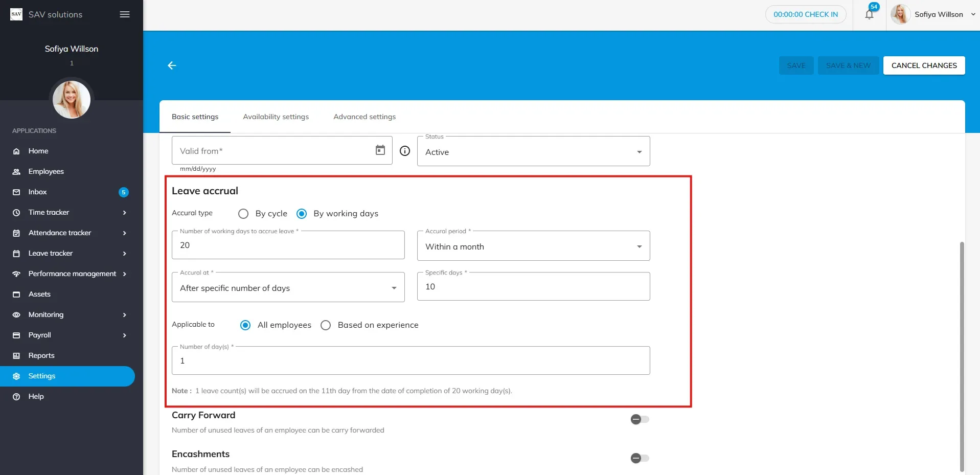Click Settings gear icon in sidebar
This screenshot has height=475, width=980.
16,376
